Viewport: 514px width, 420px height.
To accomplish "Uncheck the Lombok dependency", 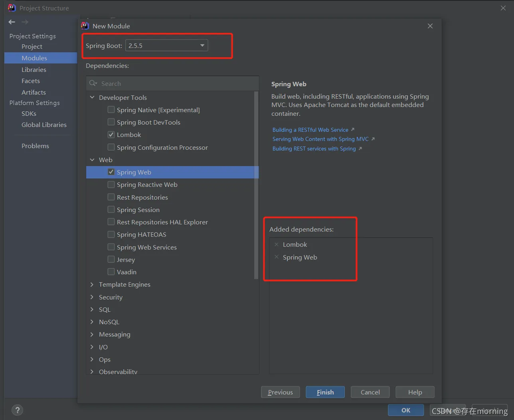I will coord(111,135).
